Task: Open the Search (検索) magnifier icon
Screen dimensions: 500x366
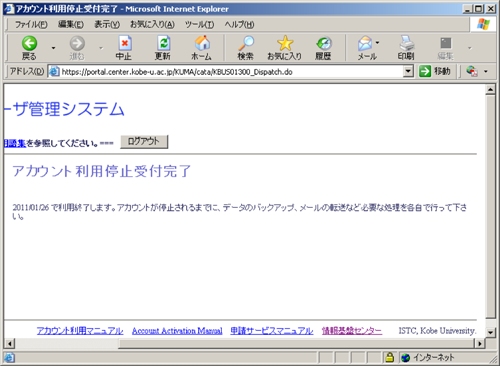Action: (x=246, y=44)
